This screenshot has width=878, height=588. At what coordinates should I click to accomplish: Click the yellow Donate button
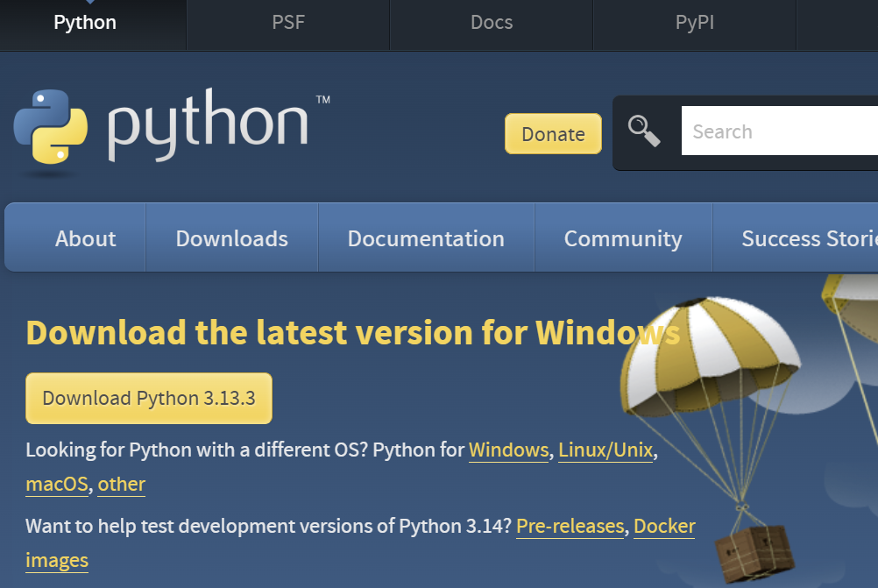tap(553, 134)
